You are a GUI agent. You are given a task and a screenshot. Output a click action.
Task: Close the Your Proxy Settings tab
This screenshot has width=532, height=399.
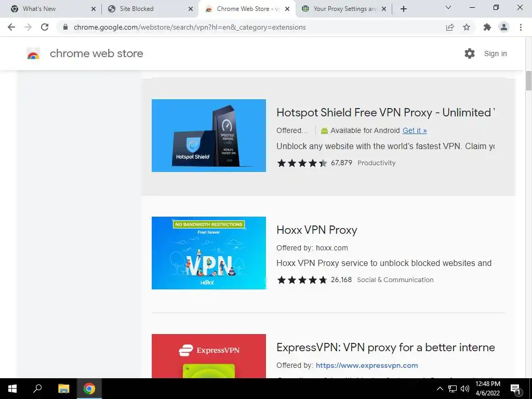pos(384,9)
